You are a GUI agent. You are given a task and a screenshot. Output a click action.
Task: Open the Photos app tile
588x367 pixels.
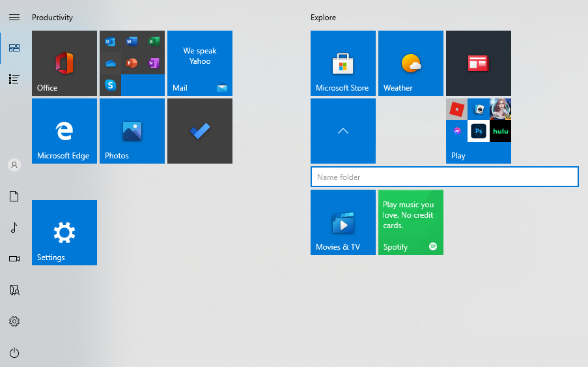[x=132, y=131]
